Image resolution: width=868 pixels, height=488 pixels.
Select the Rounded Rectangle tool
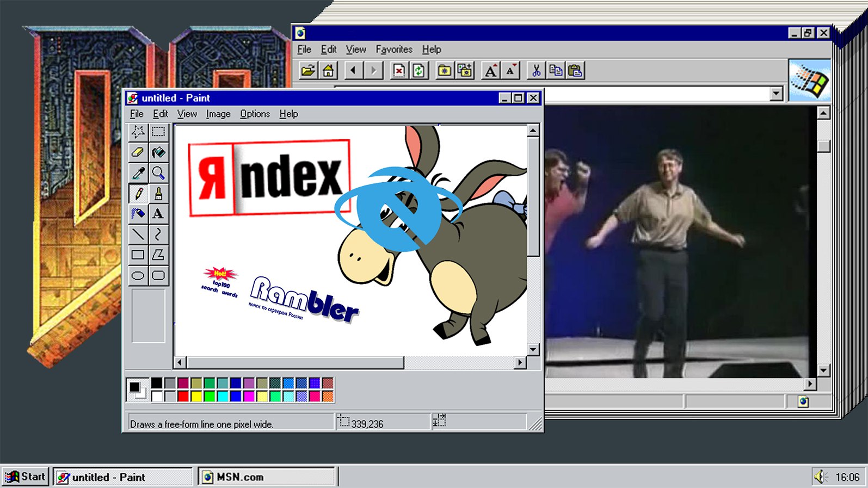pos(158,275)
